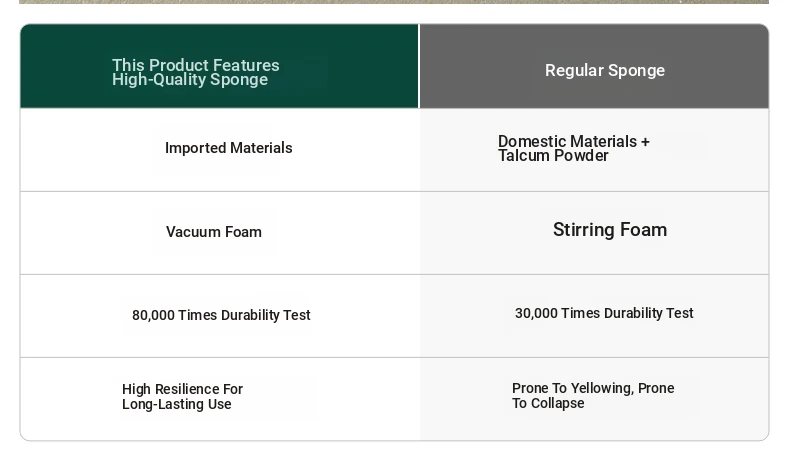790x458 pixels.
Task: Select the "Domestic Materials + Talcum Powder" text
Action: (574, 148)
